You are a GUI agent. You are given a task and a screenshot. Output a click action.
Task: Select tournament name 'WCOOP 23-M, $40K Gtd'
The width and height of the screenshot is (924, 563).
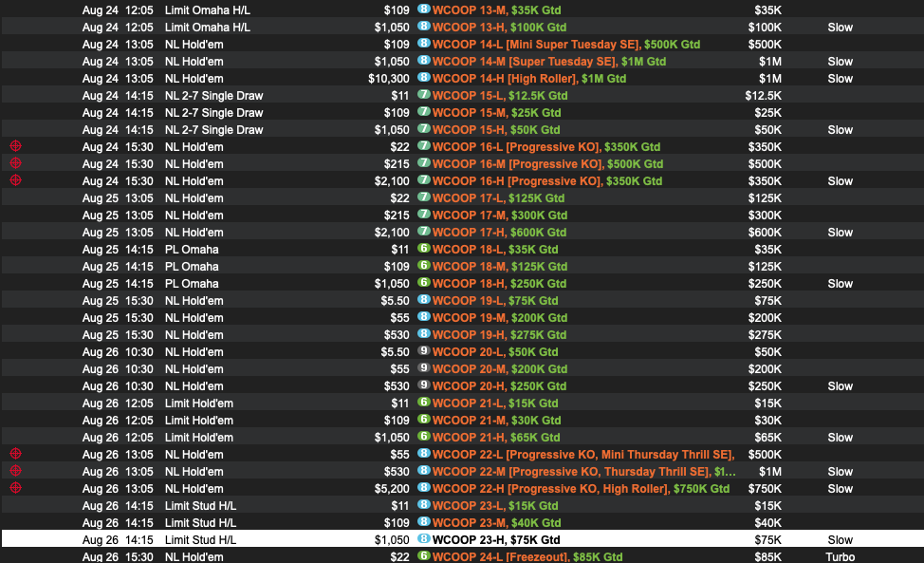click(497, 523)
